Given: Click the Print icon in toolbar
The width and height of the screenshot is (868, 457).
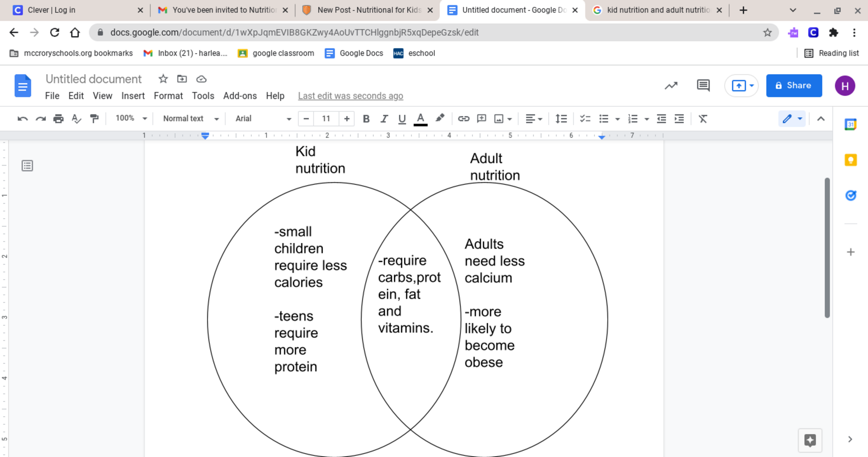Looking at the screenshot, I should pyautogui.click(x=58, y=119).
